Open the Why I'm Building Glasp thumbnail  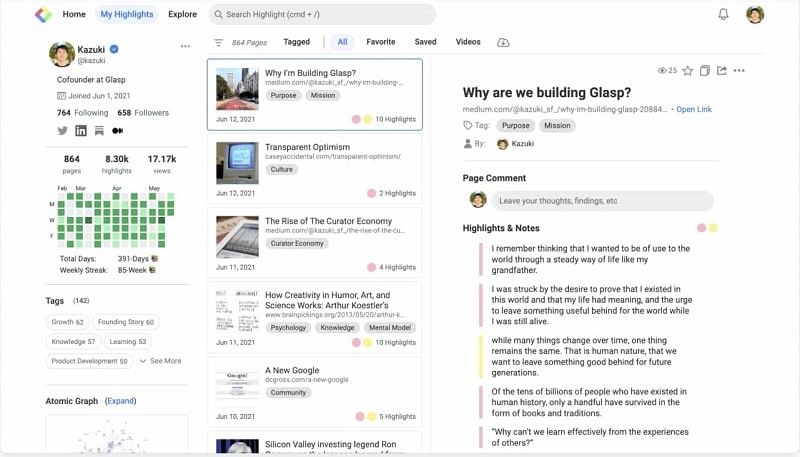pos(237,89)
